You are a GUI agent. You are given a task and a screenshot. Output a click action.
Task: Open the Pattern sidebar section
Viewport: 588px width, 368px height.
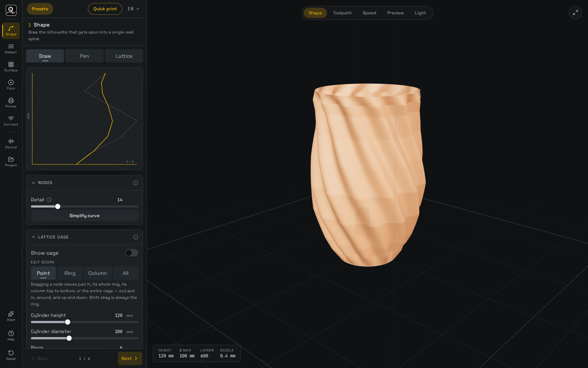point(11,49)
